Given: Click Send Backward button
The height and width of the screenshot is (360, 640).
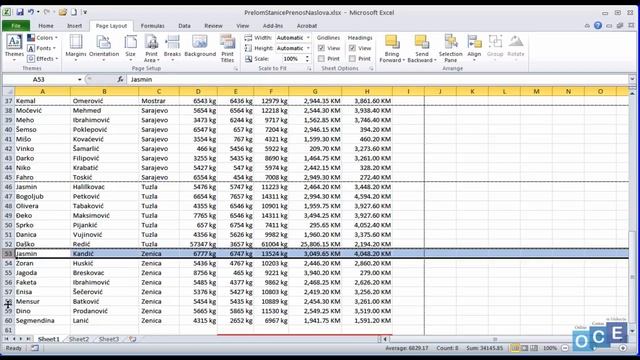Looking at the screenshot, I should click(x=422, y=48).
